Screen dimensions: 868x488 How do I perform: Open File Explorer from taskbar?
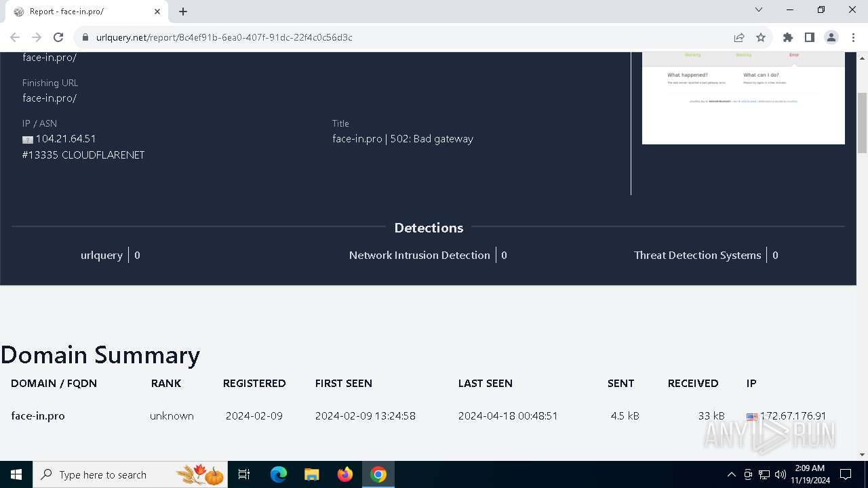312,474
